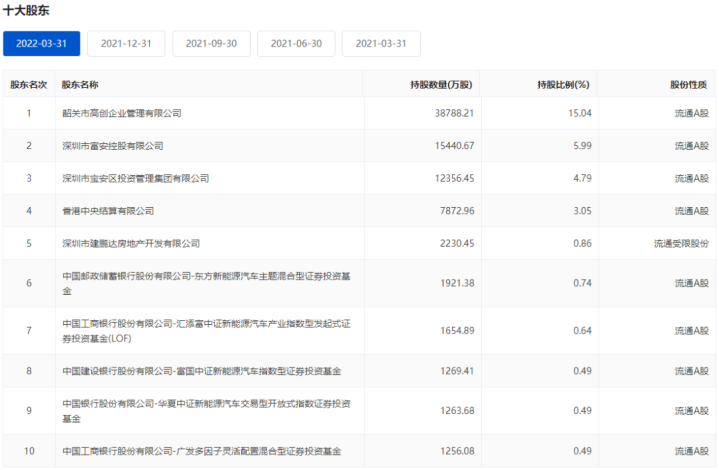The width and height of the screenshot is (719, 470).
Task: Select the 广发多因子灵活配置 fund name
Action: click(x=202, y=451)
